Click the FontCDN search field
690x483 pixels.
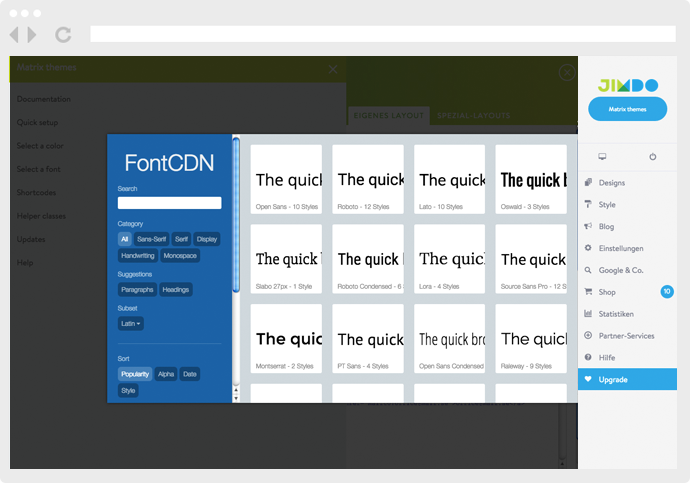(x=169, y=203)
